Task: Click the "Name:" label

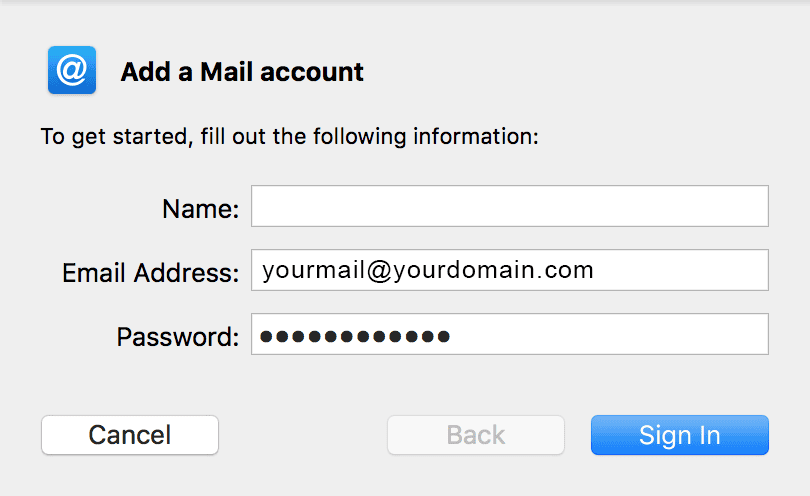Action: coord(200,210)
